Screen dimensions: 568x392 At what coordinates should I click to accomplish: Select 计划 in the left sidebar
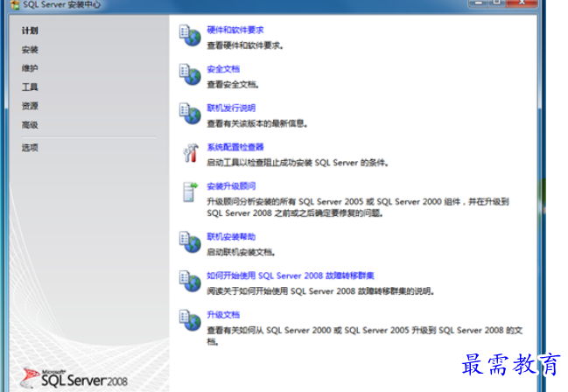click(30, 31)
